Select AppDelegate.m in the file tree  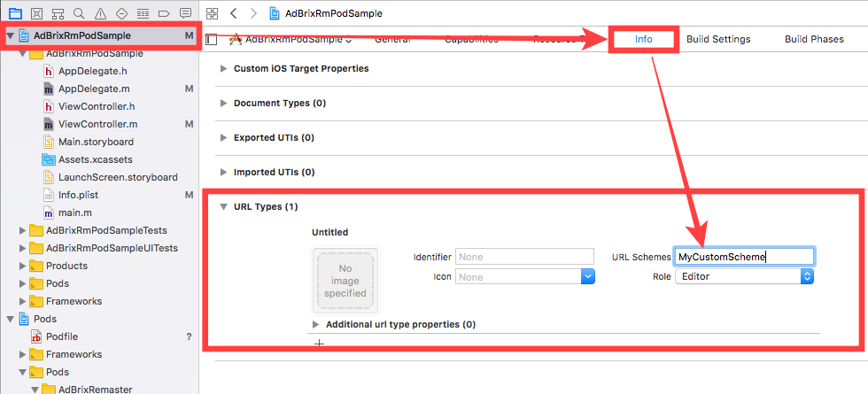tap(94, 89)
